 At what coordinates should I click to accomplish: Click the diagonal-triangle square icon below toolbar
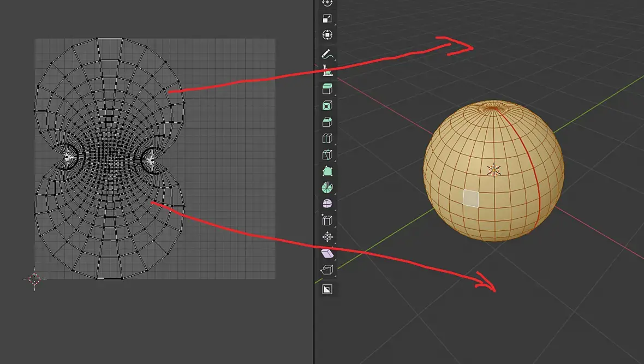click(327, 289)
